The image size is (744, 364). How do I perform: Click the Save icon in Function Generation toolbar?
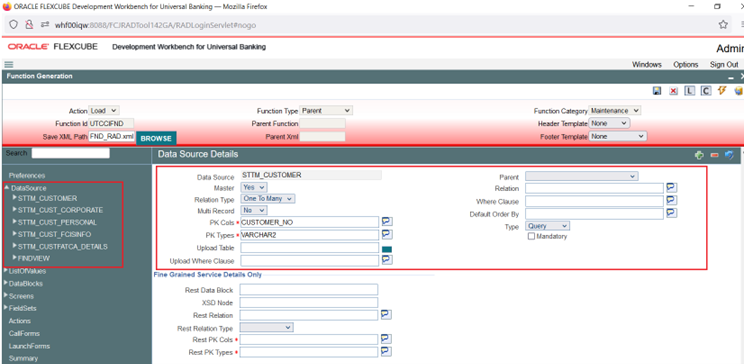pos(657,91)
